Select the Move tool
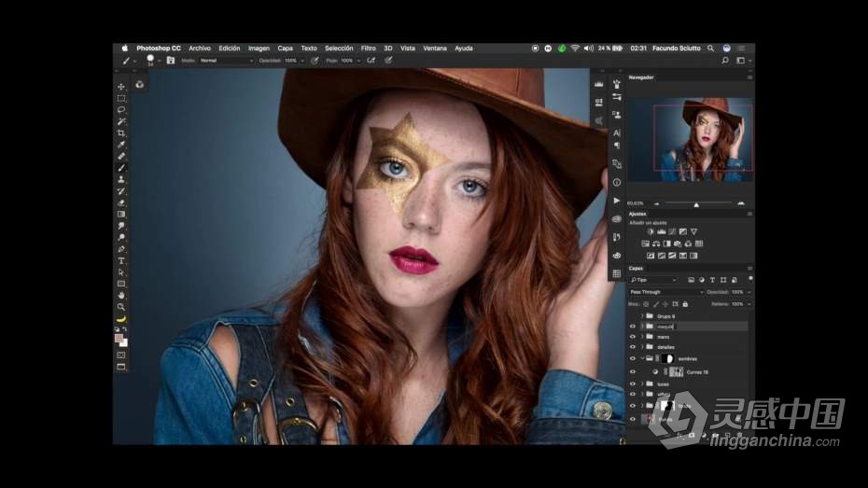 coord(121,87)
